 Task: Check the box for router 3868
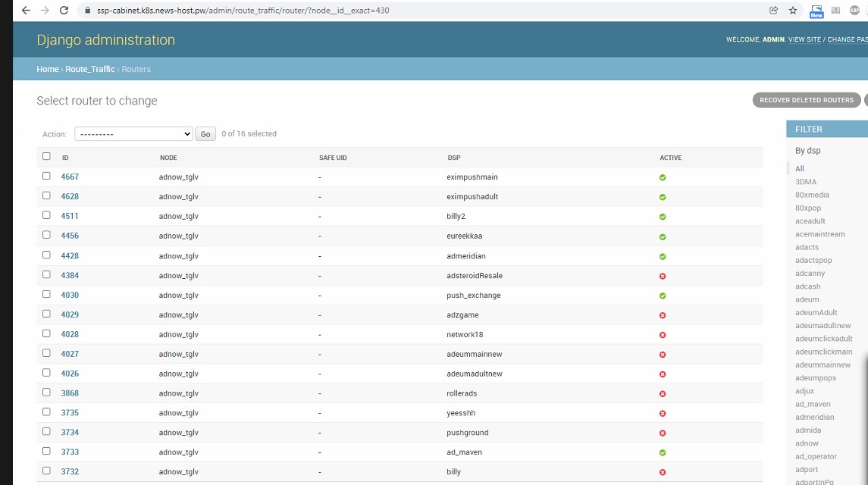[46, 393]
